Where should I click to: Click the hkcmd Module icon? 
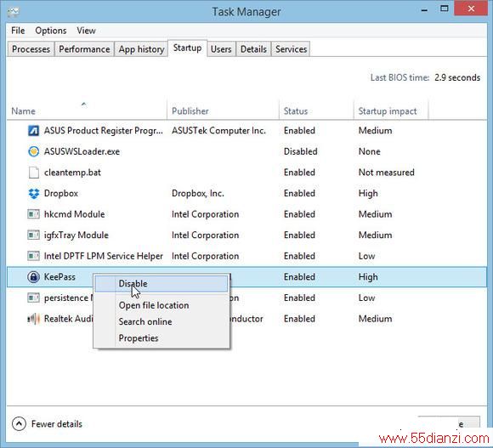(x=34, y=214)
